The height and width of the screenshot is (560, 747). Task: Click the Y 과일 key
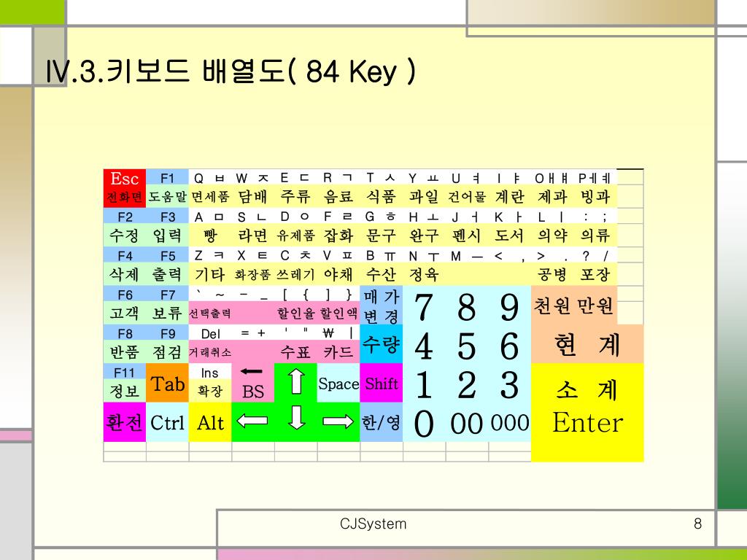(424, 188)
